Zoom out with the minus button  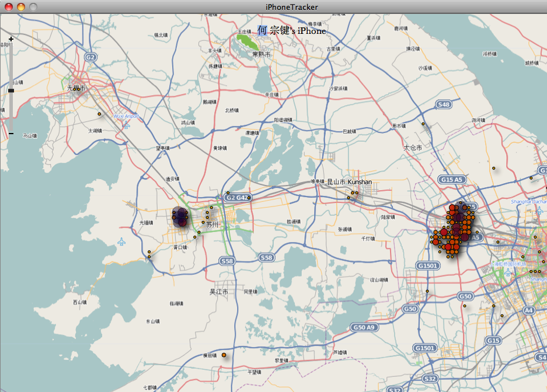11,134
